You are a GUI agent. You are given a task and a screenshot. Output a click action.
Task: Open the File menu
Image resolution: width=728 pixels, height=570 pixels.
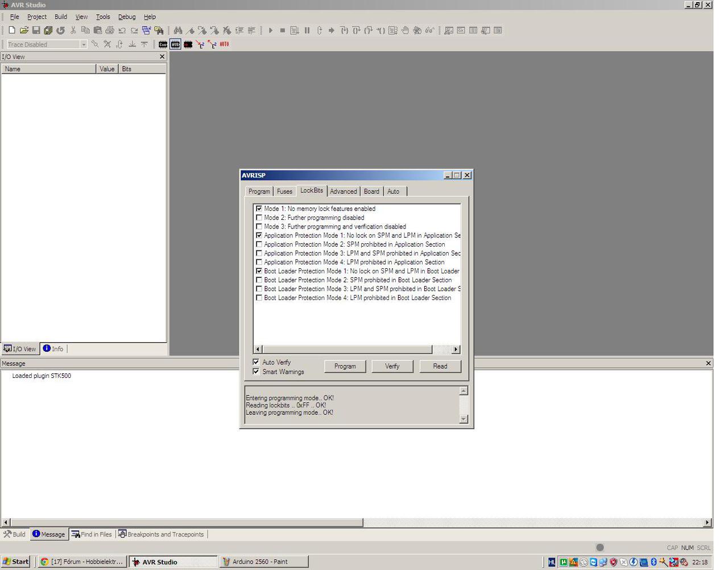point(14,17)
